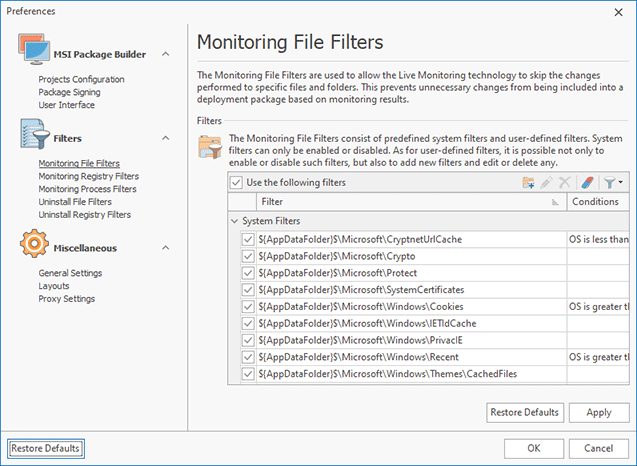The width and height of the screenshot is (637, 466).
Task: Click the System Filters group label
Action: (271, 221)
